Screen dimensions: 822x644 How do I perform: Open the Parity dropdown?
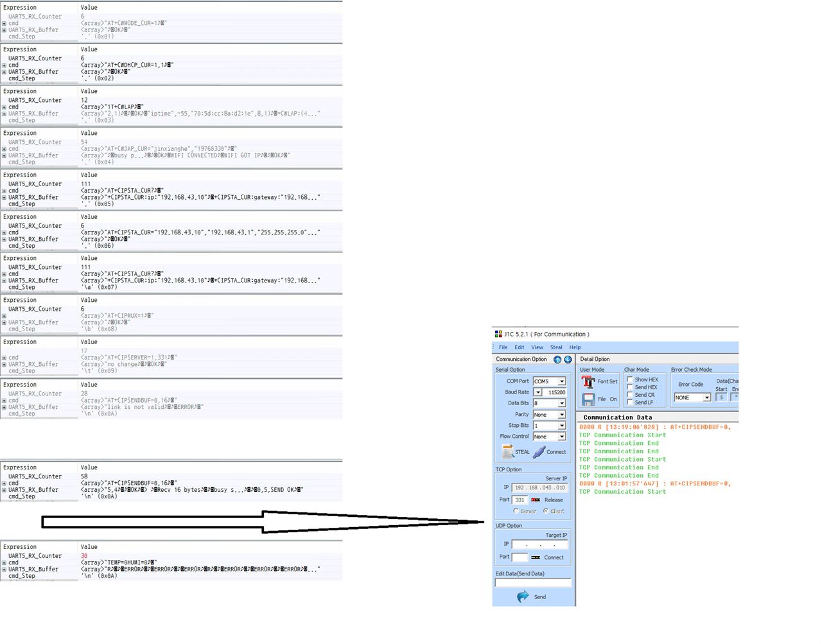pyautogui.click(x=562, y=415)
